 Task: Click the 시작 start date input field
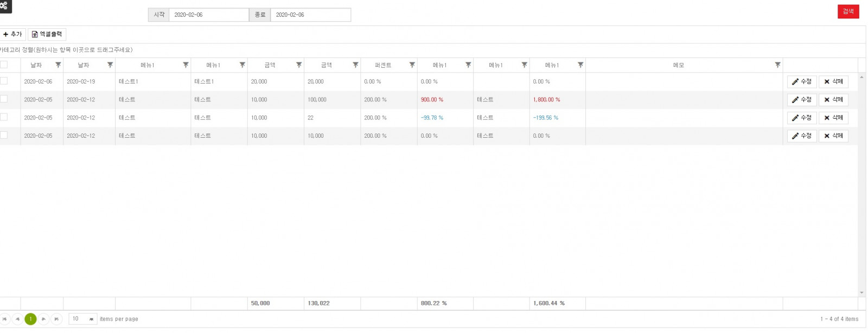208,15
